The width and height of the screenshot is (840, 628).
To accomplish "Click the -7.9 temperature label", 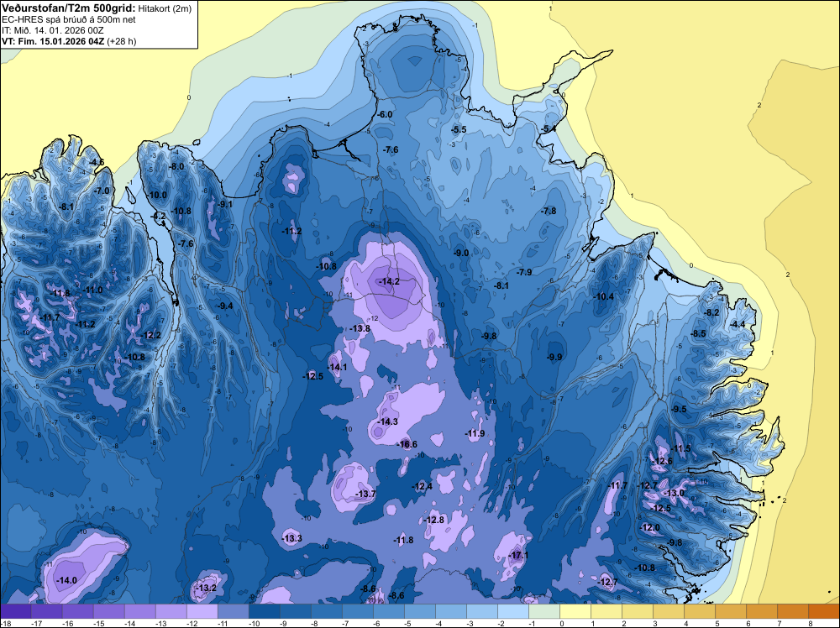I will 524,273.
